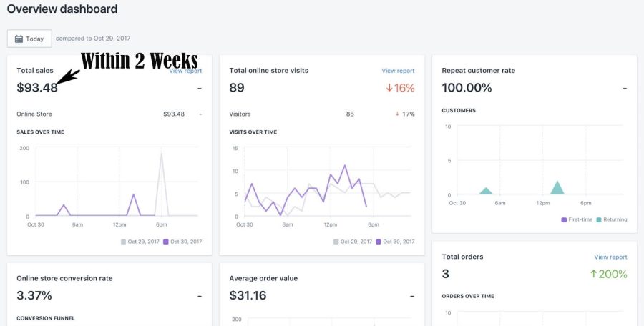Image resolution: width=644 pixels, height=326 pixels.
Task: Click Oct 30, 2017 purple swatch in sales legend
Action: click(x=166, y=242)
